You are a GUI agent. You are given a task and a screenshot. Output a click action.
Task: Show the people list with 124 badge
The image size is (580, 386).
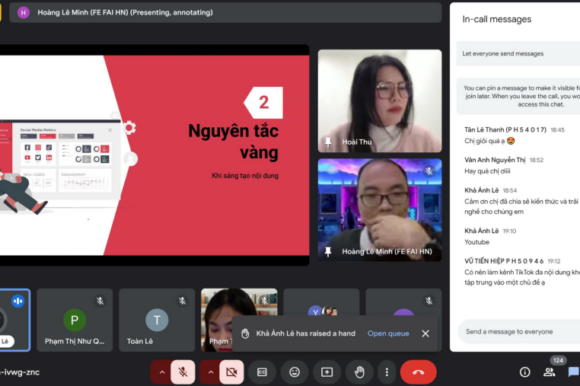click(x=549, y=372)
